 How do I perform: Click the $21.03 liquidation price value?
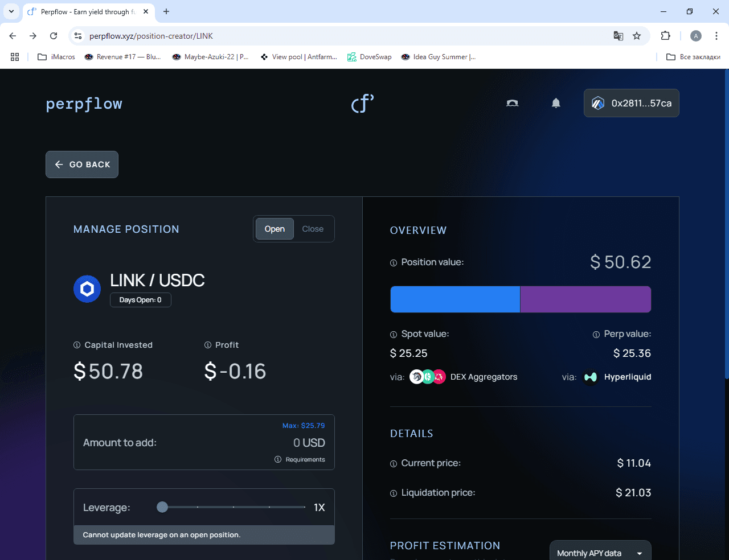pyautogui.click(x=633, y=493)
